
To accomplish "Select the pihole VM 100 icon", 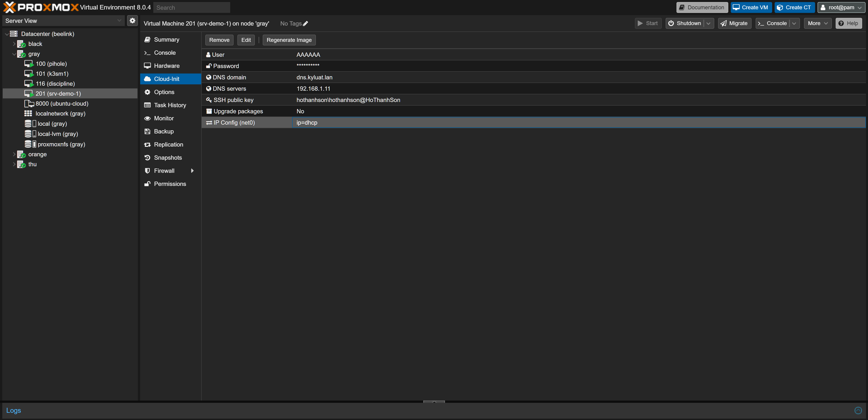I will click(x=29, y=64).
